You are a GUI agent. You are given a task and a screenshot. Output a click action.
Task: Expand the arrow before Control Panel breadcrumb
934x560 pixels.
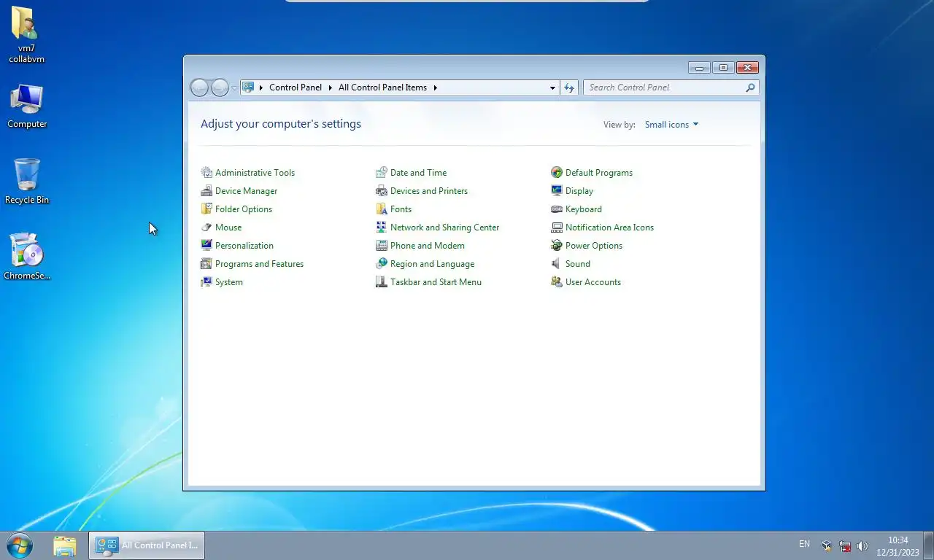tap(261, 87)
